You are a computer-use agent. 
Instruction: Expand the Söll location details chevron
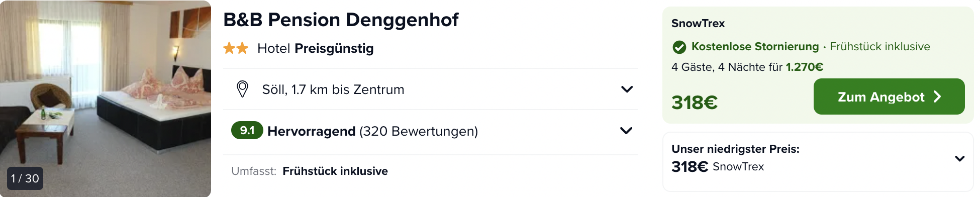626,89
